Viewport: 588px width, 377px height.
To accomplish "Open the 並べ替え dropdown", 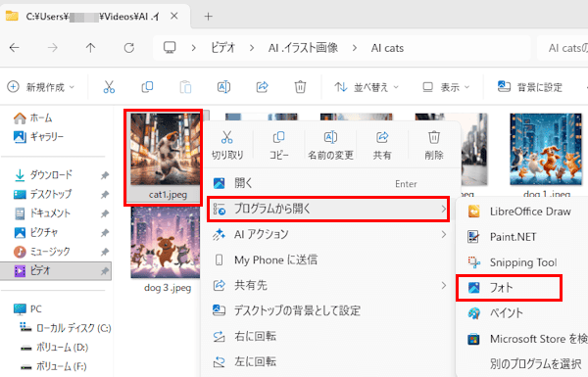I will click(367, 87).
